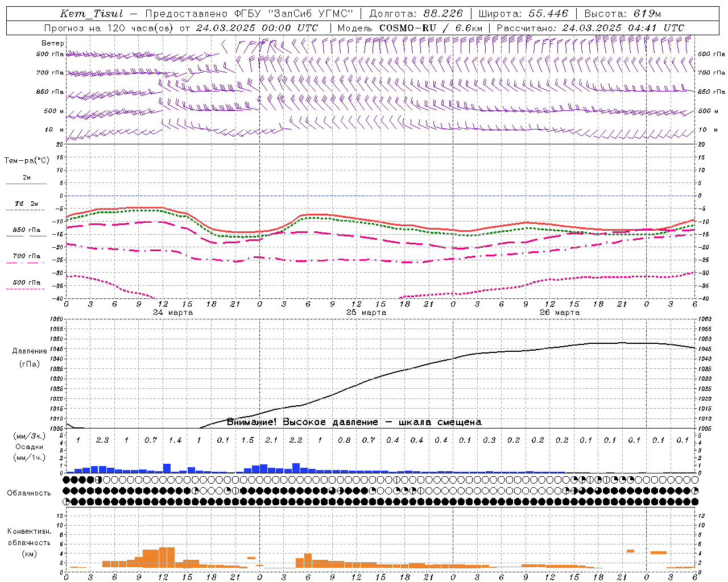Screen dimensions: 728x582
Task: Select the 0.3 precipitation amount
Action: click(489, 440)
